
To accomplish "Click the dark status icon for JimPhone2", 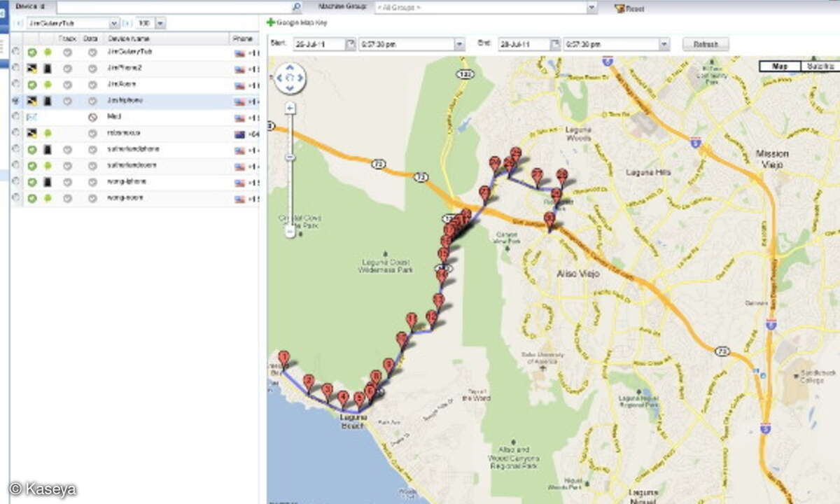I will click(32, 69).
